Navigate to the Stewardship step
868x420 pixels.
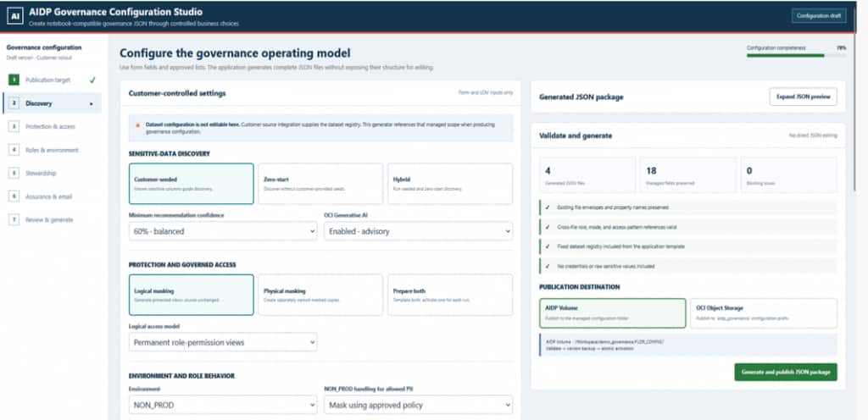coord(52,173)
